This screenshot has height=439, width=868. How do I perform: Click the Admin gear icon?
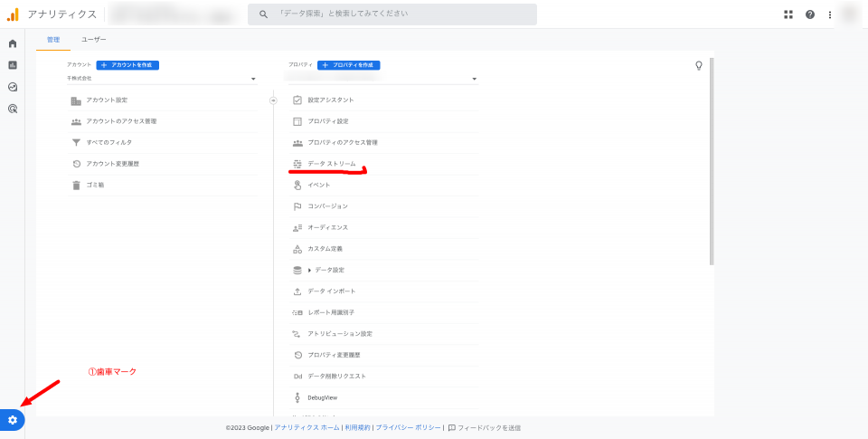coord(12,420)
